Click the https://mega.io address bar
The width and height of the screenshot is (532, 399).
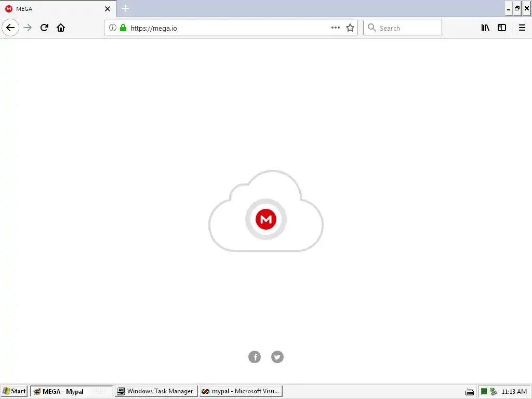231,28
